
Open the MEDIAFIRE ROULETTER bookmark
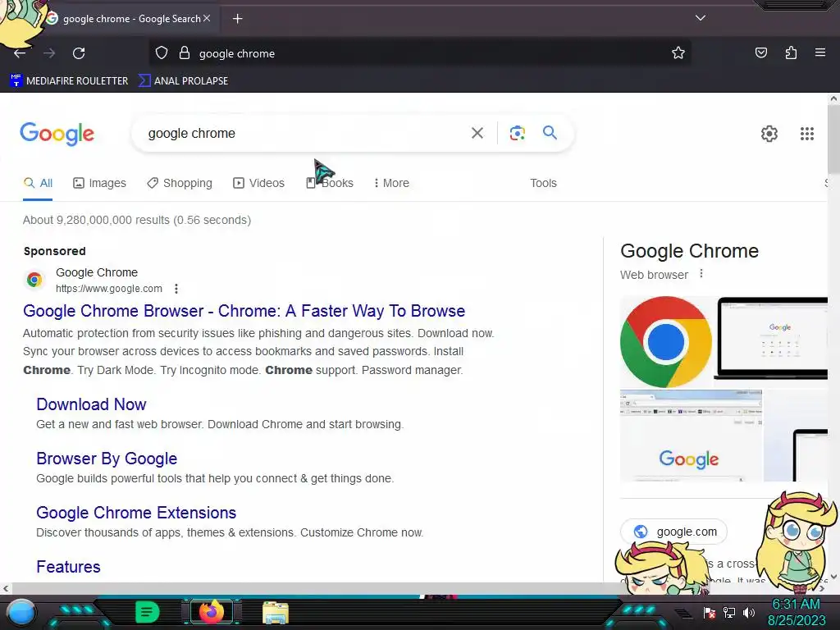[69, 81]
